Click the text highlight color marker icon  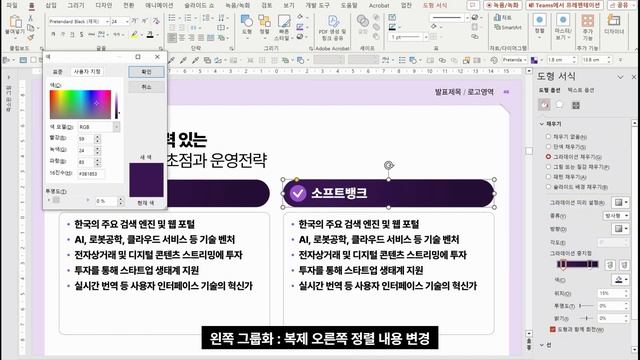[x=134, y=36]
